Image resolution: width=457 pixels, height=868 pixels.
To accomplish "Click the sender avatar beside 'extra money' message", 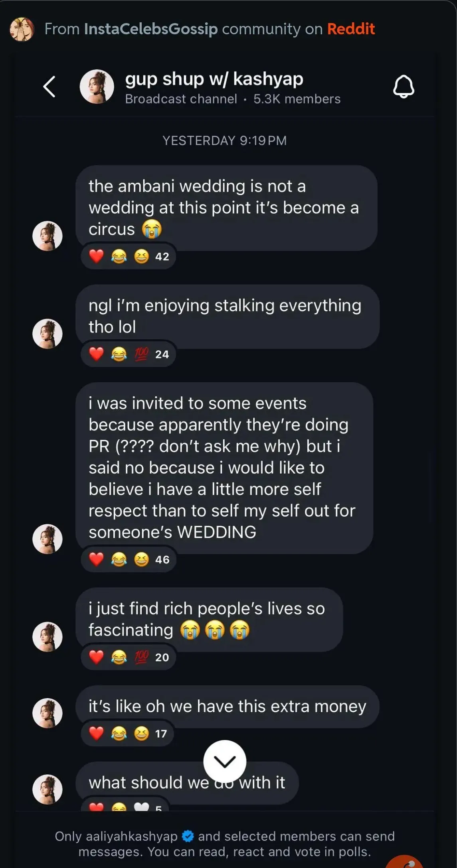I will click(47, 713).
